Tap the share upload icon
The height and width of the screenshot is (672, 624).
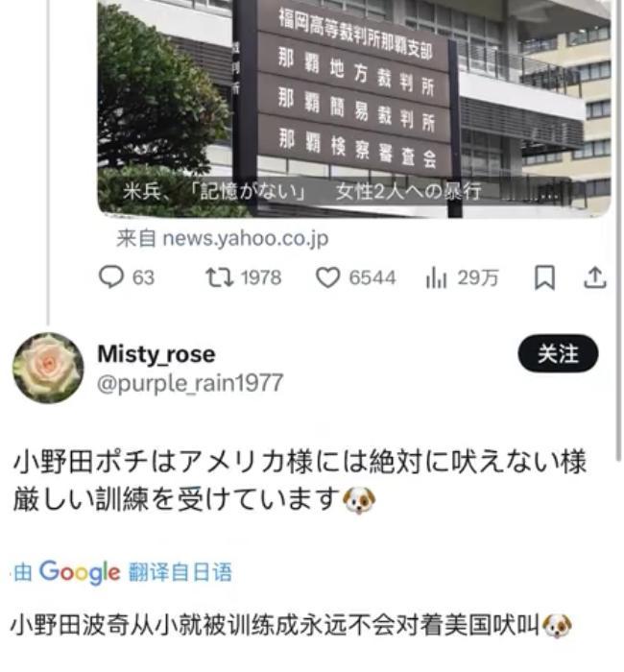coord(595,277)
